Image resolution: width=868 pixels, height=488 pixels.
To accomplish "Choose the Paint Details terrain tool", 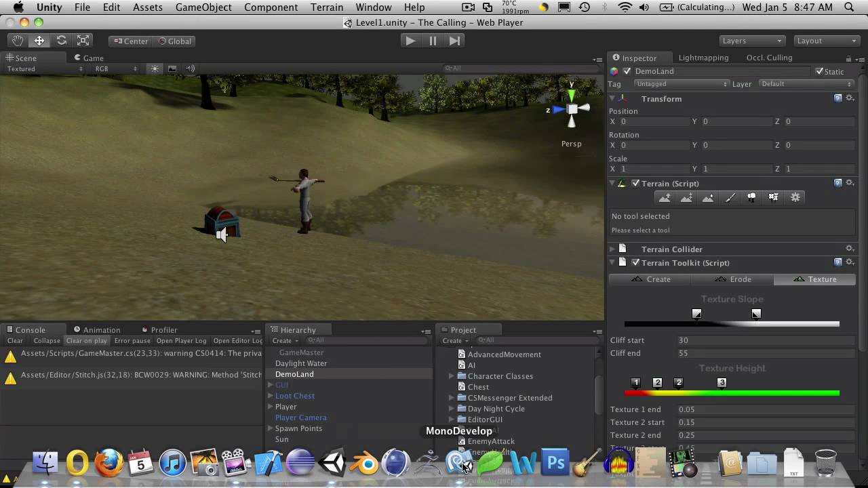I will click(773, 197).
